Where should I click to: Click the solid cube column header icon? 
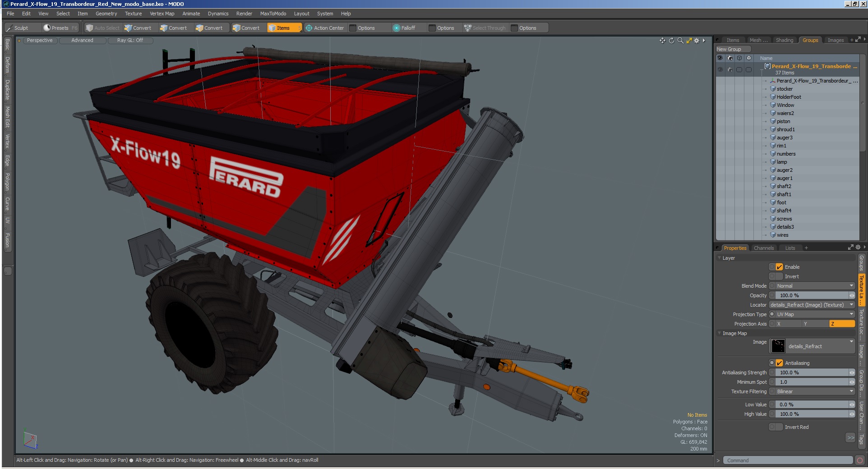[749, 58]
